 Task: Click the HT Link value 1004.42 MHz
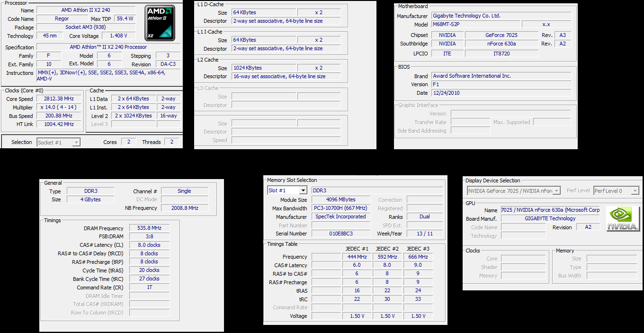point(59,124)
